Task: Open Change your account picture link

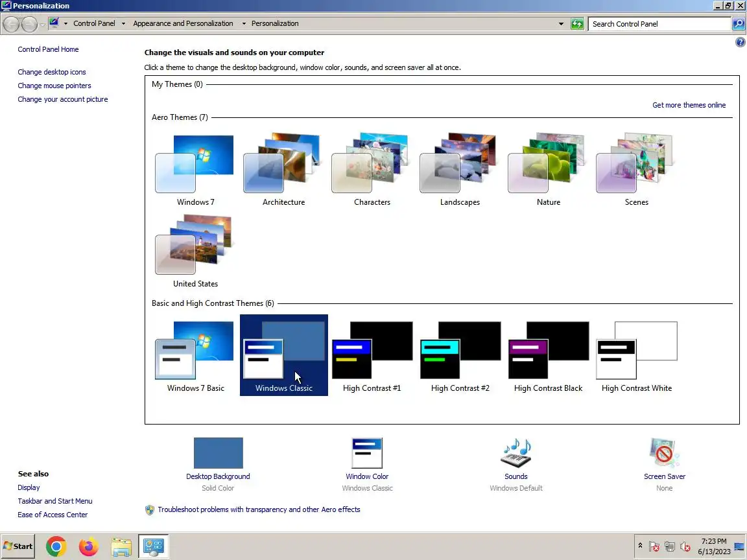Action: tap(63, 99)
